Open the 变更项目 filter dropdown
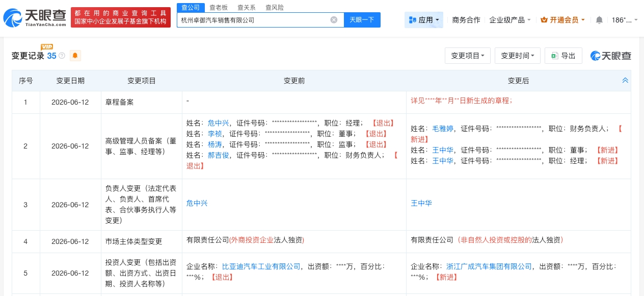The height and width of the screenshot is (296, 644). 468,56
